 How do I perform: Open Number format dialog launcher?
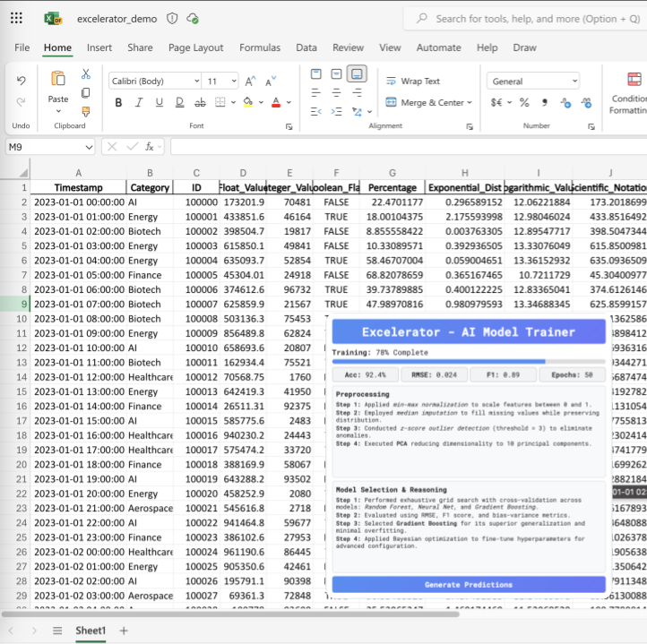[x=591, y=126]
